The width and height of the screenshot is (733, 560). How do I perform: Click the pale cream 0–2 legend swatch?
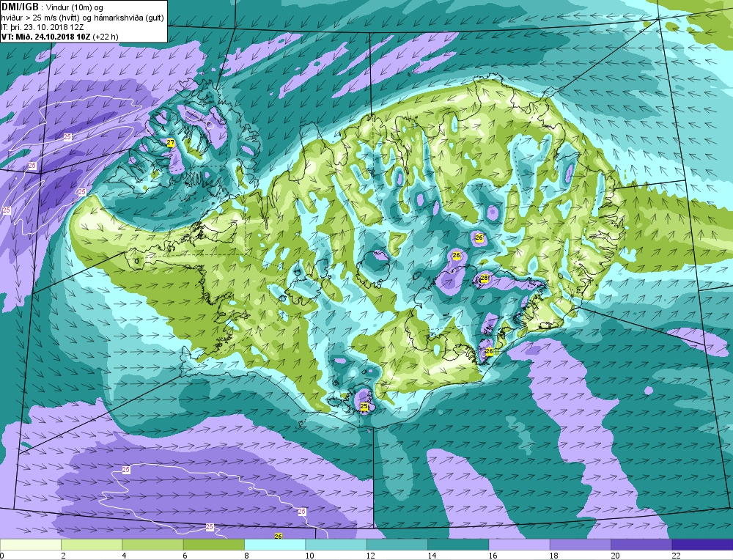tap(31, 545)
